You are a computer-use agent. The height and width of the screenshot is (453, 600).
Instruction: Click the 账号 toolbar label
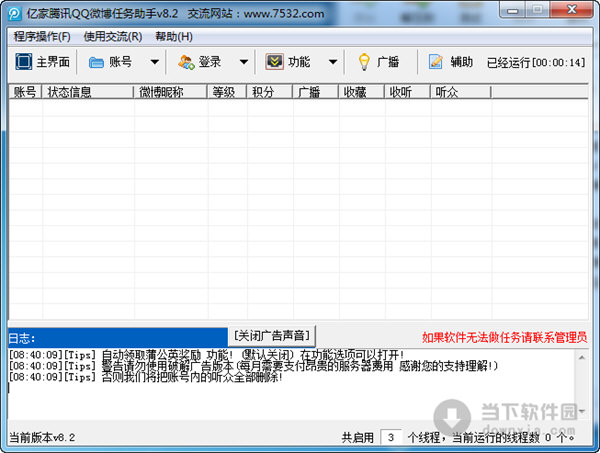tap(121, 62)
